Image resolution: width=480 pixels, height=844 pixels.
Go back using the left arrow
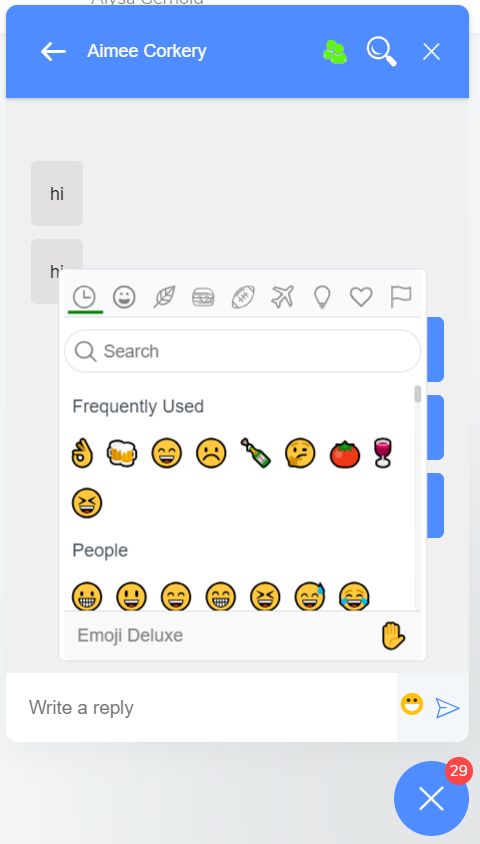(x=53, y=52)
